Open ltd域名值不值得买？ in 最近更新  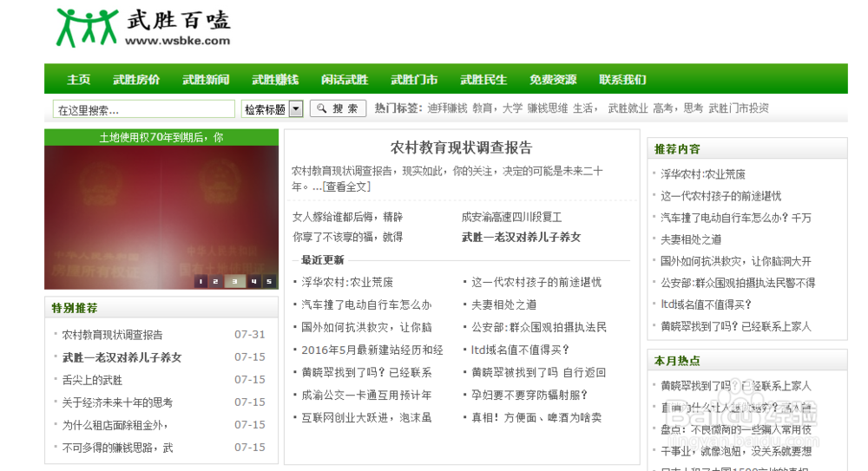click(x=520, y=350)
